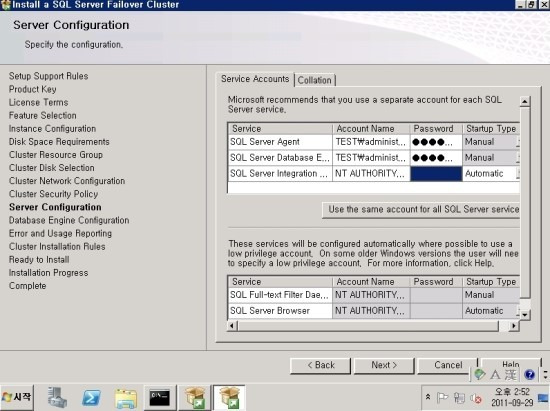Image resolution: width=550 pixels, height=411 pixels.
Task: Click 'Disk Space Requirements' step
Action: pyautogui.click(x=59, y=142)
